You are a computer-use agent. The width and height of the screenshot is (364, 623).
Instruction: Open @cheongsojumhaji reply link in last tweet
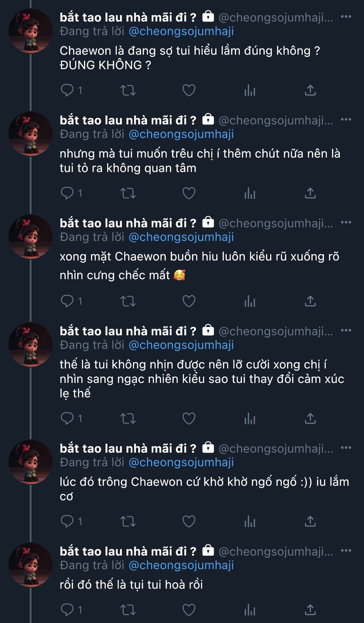click(x=181, y=565)
